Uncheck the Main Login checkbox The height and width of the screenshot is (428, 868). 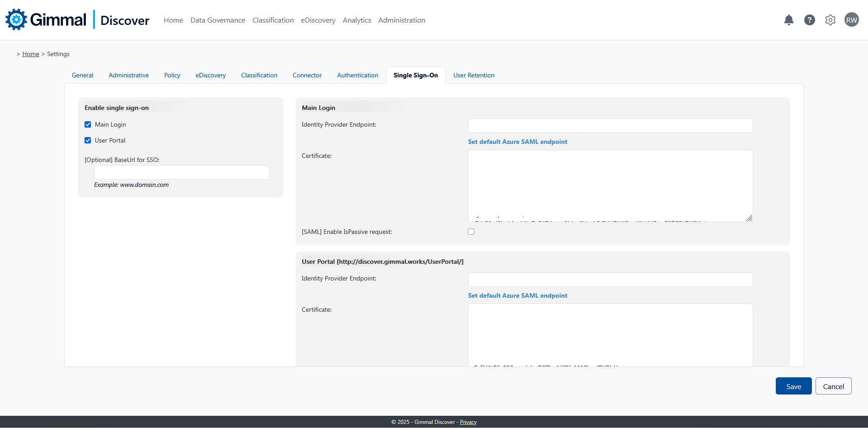pos(88,124)
